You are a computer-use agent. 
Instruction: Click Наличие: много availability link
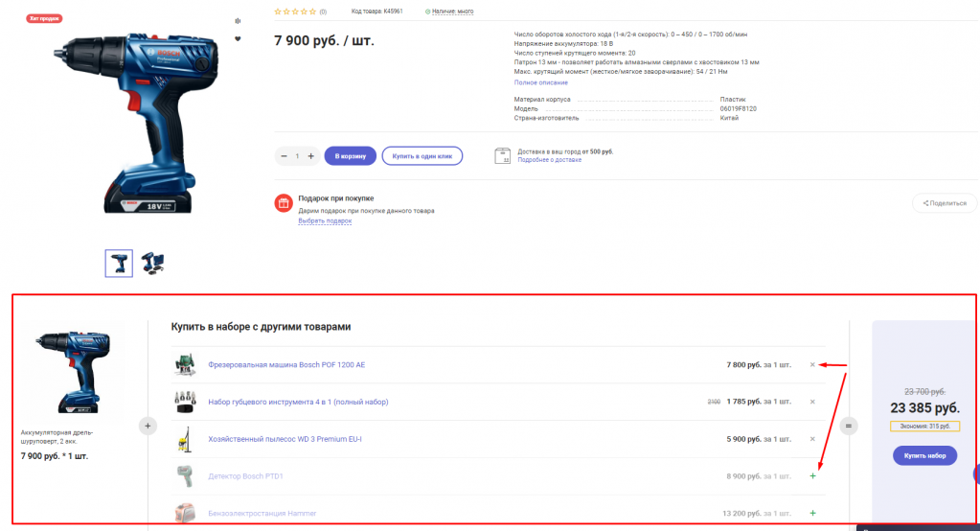(452, 12)
